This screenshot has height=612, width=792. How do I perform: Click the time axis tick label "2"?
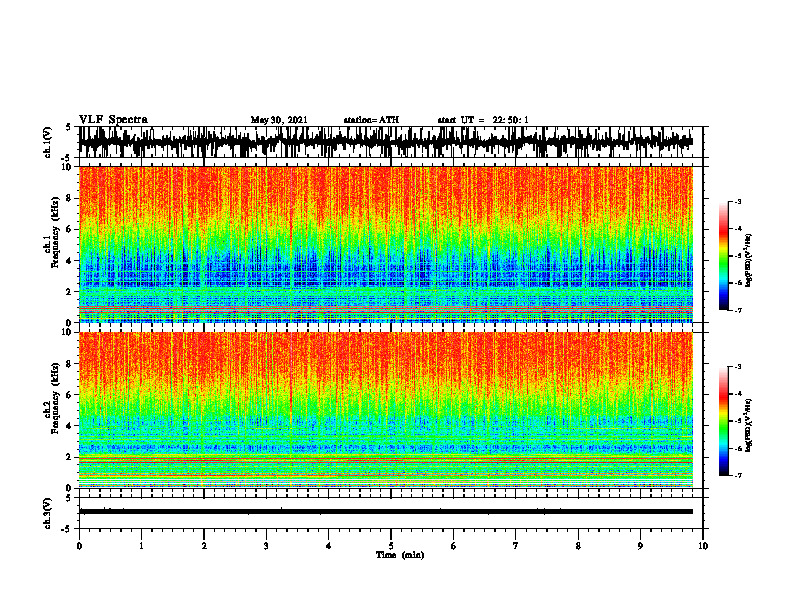click(204, 546)
